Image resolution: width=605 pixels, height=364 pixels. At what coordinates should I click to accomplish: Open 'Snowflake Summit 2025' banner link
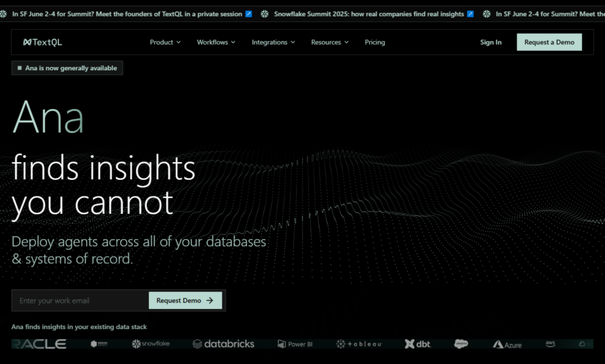(x=369, y=14)
